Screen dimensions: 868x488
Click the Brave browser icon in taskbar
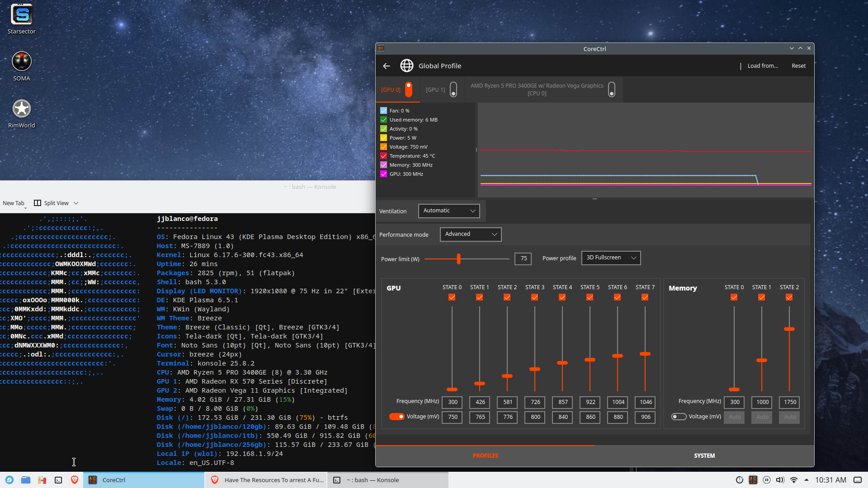(75, 480)
